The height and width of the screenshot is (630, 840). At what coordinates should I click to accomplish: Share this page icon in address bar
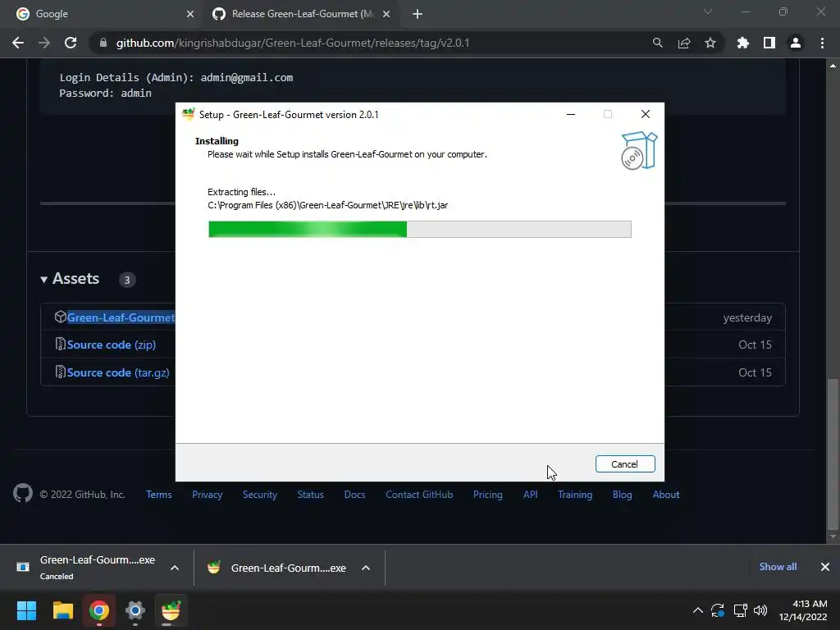(683, 43)
